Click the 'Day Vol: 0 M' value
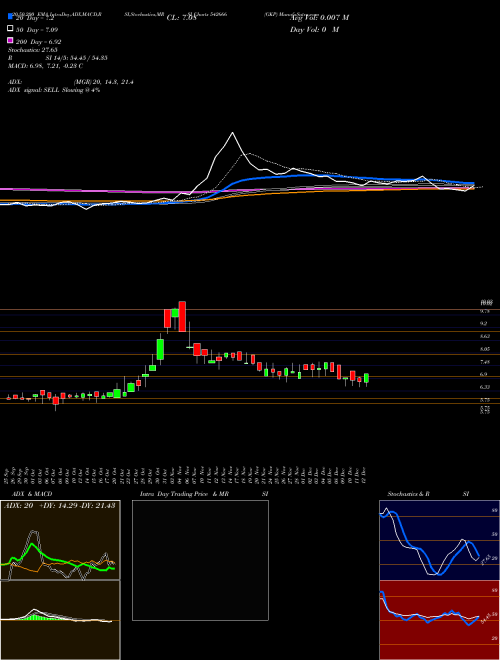 pyautogui.click(x=314, y=29)
